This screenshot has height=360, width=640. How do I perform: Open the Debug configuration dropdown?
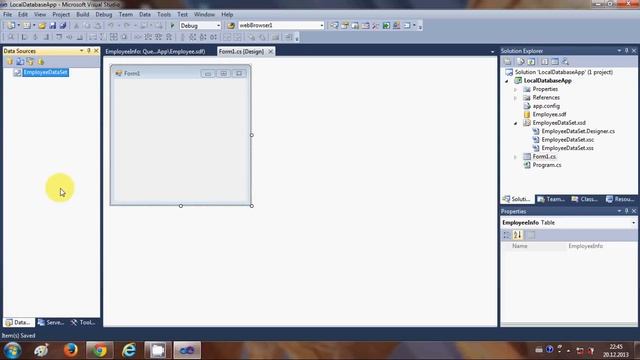218,26
